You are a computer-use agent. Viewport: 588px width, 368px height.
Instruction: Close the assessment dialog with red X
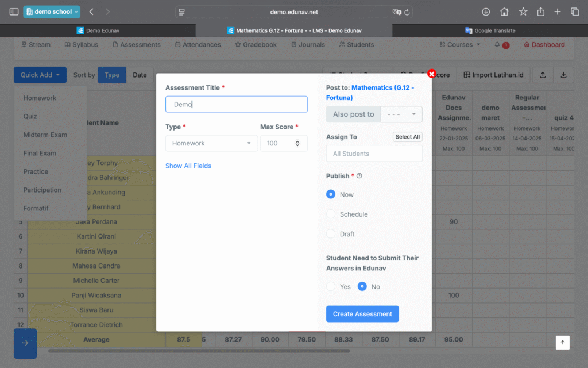click(432, 74)
